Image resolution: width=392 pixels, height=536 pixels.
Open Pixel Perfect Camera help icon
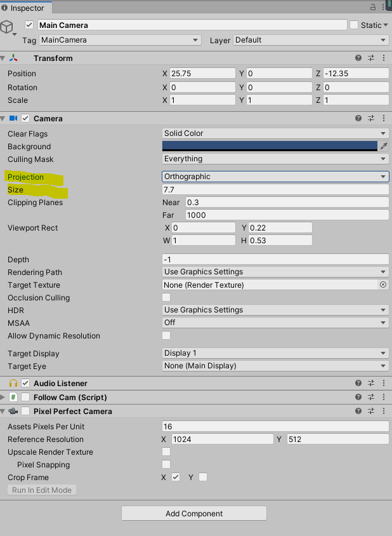pyautogui.click(x=358, y=412)
